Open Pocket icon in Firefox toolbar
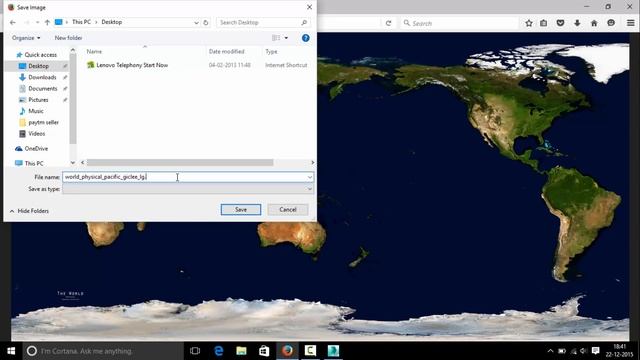Screen dimensions: 640x360 click(560, 23)
